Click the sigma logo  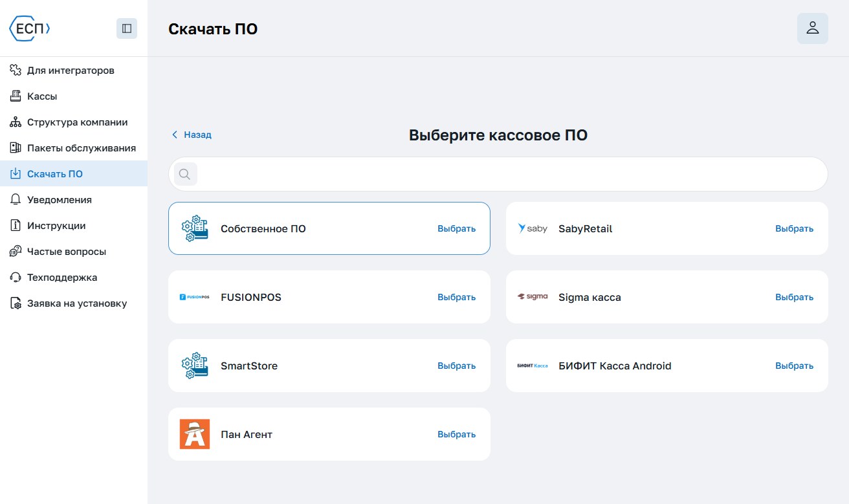(x=533, y=297)
